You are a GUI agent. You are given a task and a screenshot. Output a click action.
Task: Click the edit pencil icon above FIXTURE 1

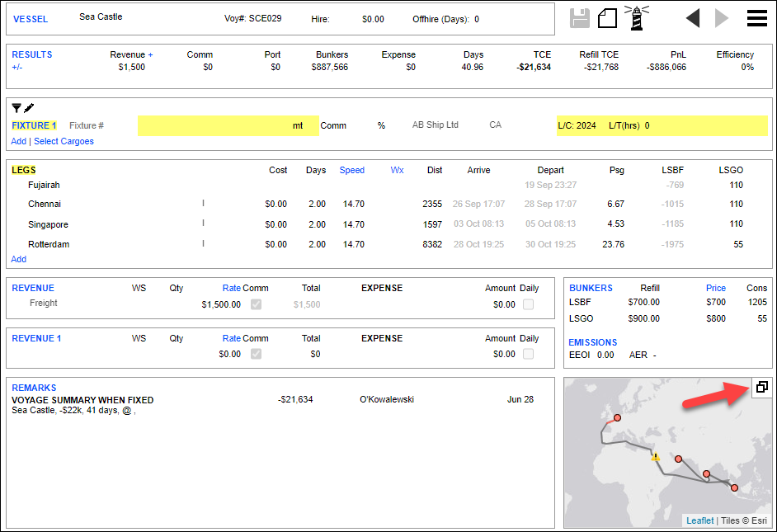30,108
